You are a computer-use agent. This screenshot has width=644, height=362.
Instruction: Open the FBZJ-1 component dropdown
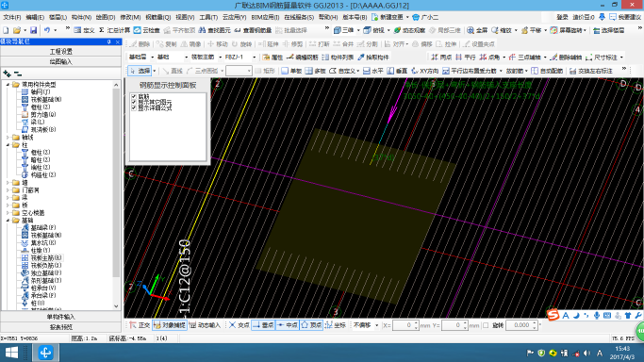click(x=255, y=58)
